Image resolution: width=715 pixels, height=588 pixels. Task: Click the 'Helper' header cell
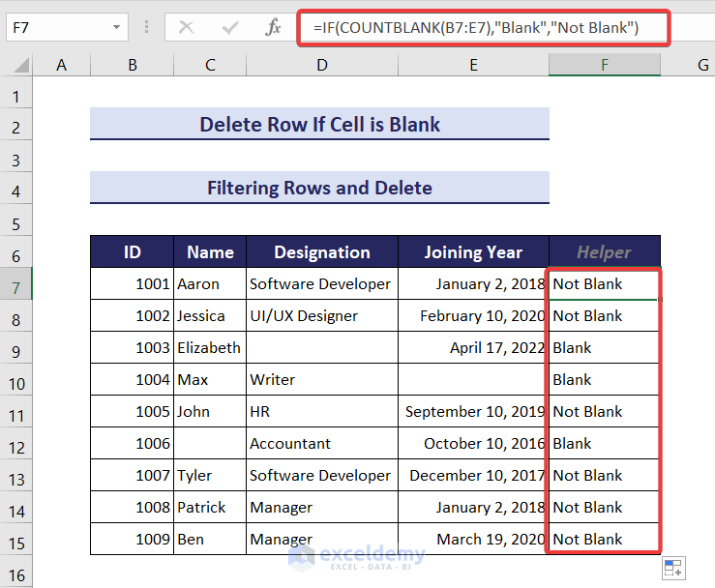[605, 251]
